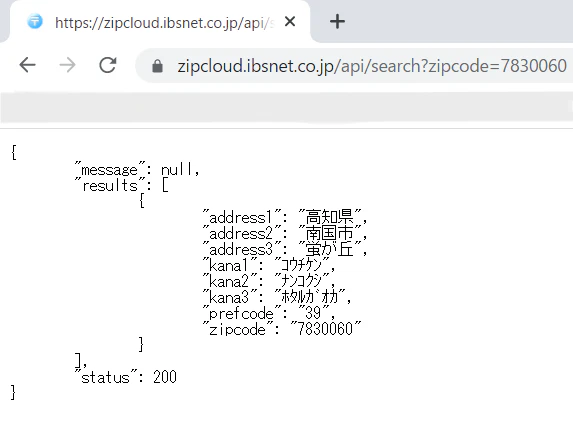This screenshot has width=573, height=428.
Task: Click the "status" key name
Action: pos(106,377)
